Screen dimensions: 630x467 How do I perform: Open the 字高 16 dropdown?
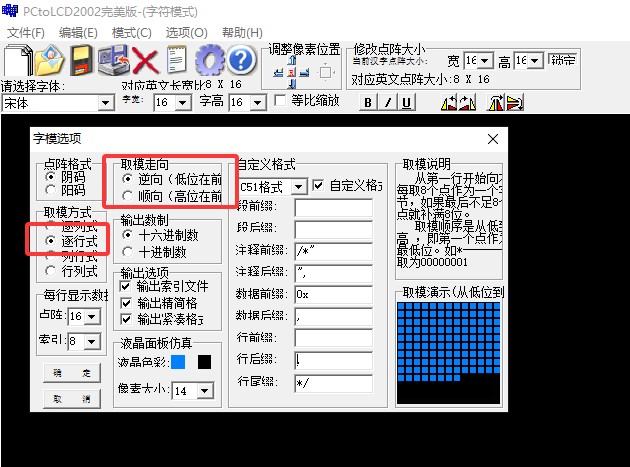258,103
